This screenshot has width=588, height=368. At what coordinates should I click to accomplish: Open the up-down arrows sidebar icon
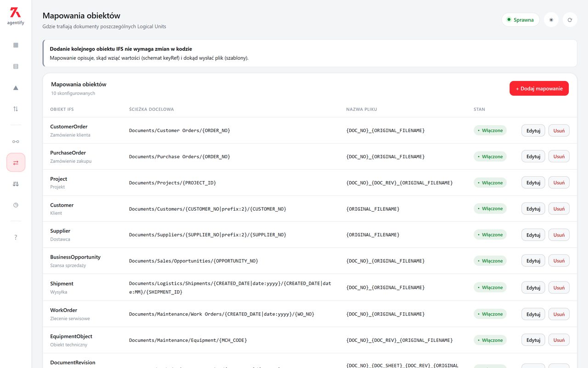coord(16,109)
